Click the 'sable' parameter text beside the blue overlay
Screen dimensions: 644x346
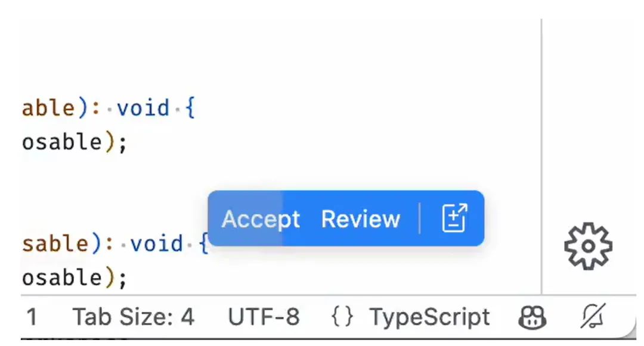[x=55, y=244]
